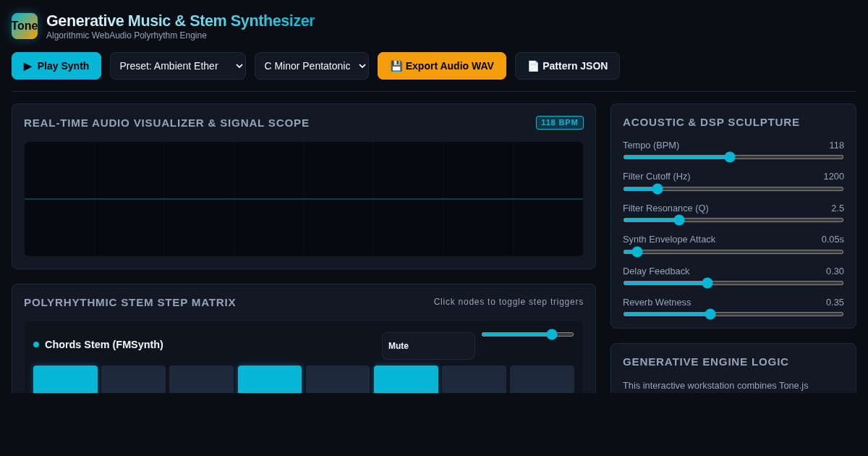Click the Delay Feedback value 0.30
868x456 pixels.
(x=835, y=271)
